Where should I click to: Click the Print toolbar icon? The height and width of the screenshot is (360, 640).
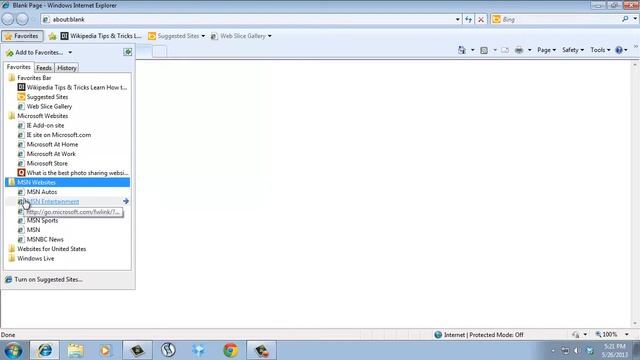click(519, 50)
